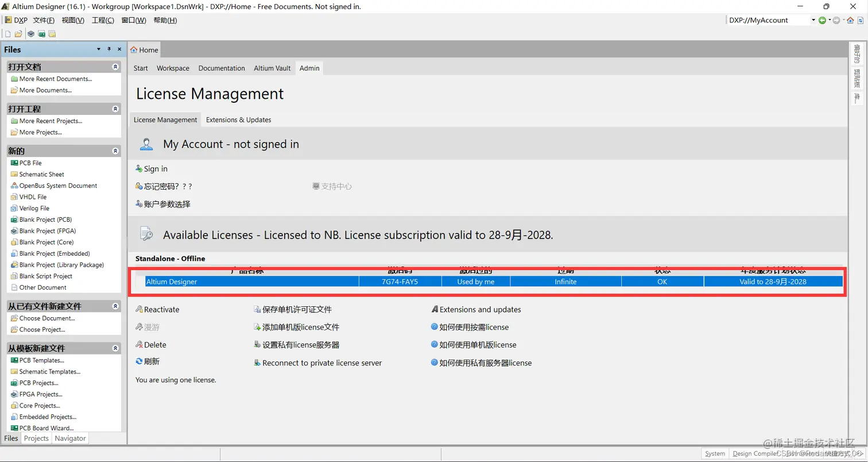Create a Blank Project (FPGA)
868x462 pixels.
(44, 230)
